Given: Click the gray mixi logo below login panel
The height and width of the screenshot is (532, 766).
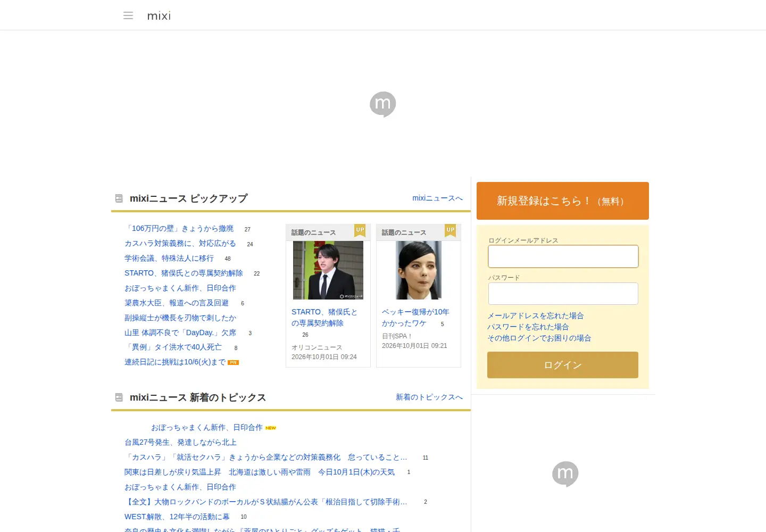Looking at the screenshot, I should pyautogui.click(x=565, y=473).
